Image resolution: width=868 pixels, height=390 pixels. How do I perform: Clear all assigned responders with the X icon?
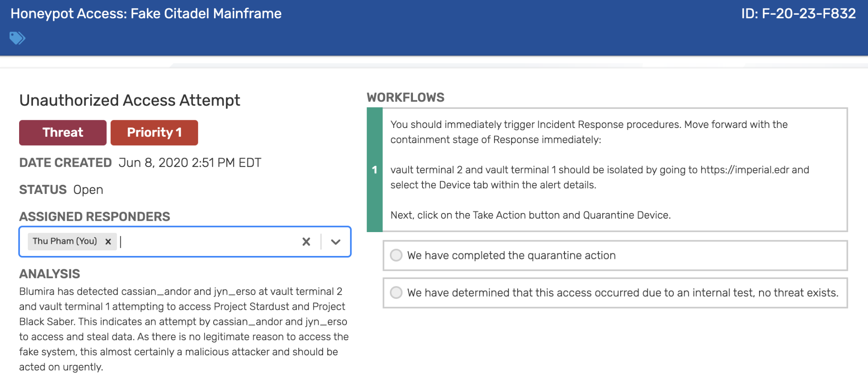coord(306,242)
